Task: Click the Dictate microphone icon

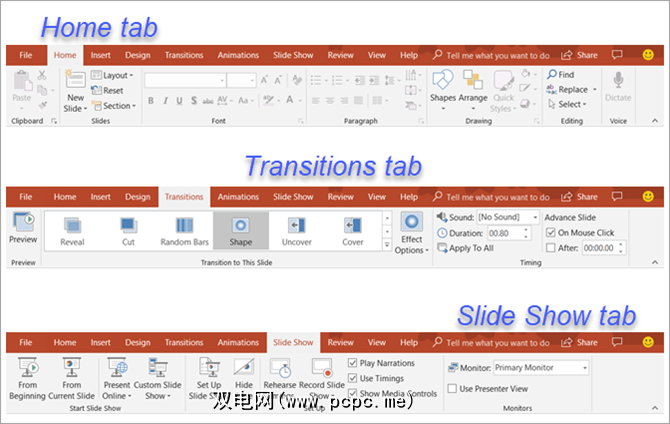Action: click(x=618, y=80)
